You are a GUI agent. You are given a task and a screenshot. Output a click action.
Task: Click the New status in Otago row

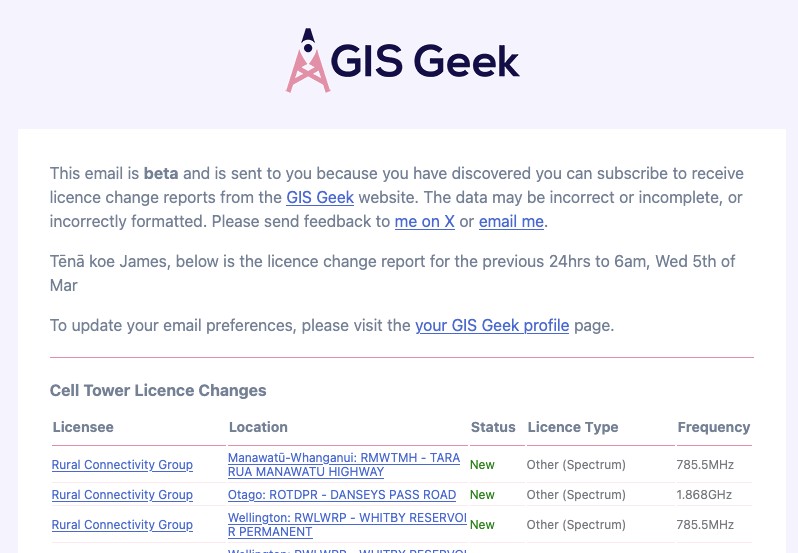click(x=482, y=494)
